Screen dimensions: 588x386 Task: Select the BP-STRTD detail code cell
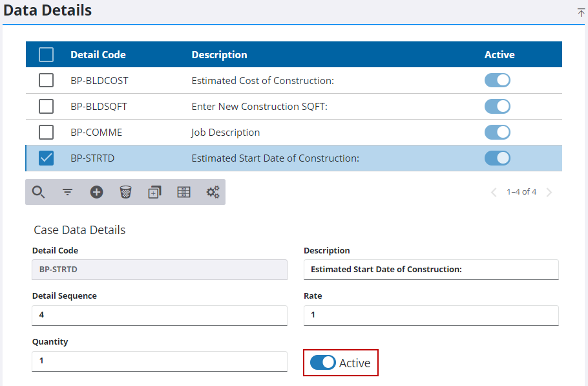coord(92,158)
